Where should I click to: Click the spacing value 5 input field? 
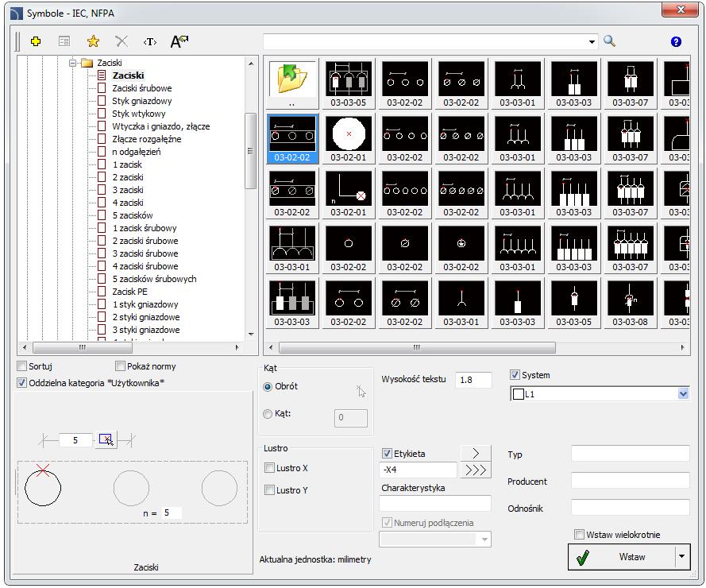pyautogui.click(x=75, y=440)
